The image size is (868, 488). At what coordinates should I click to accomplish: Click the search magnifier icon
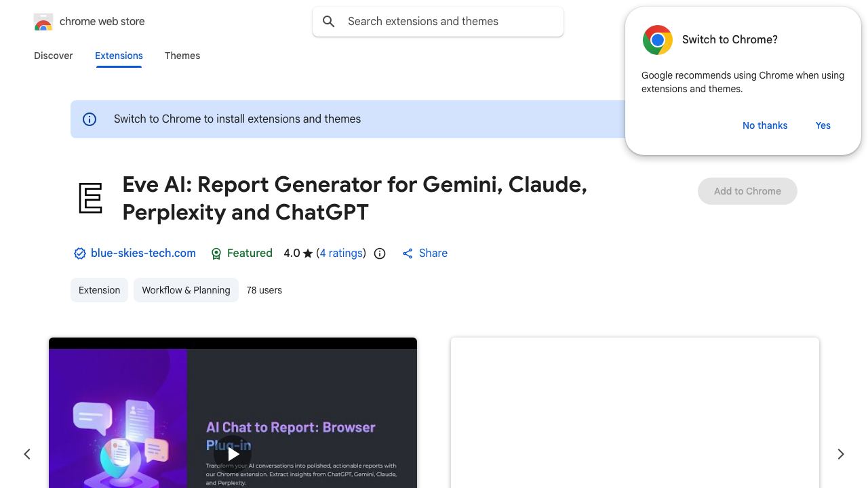329,22
